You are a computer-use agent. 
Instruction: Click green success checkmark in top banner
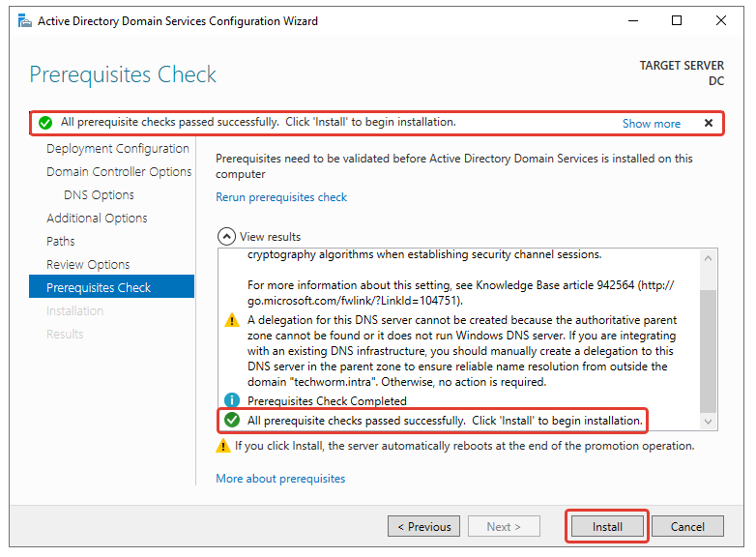click(44, 123)
